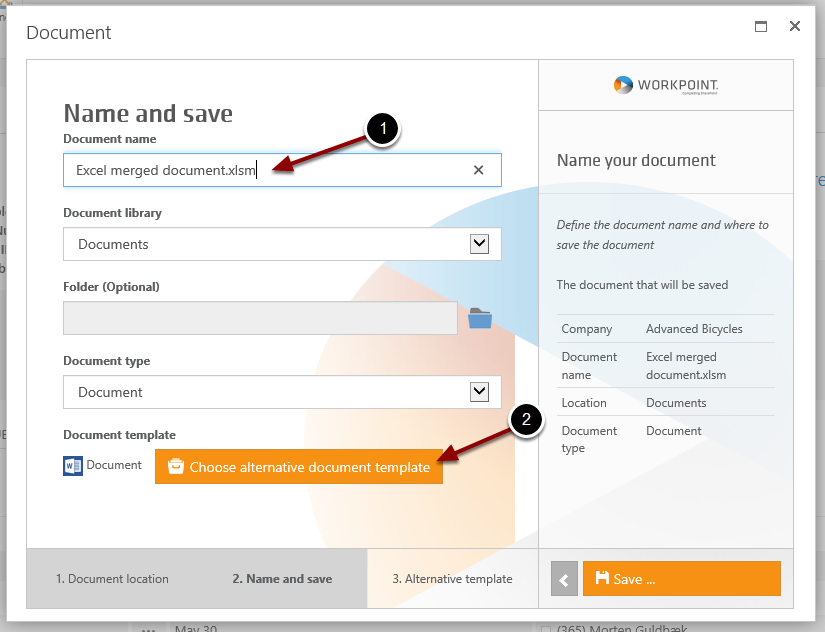Click the 'Location' row label in summary
Image resolution: width=825 pixels, height=632 pixels.
point(584,403)
